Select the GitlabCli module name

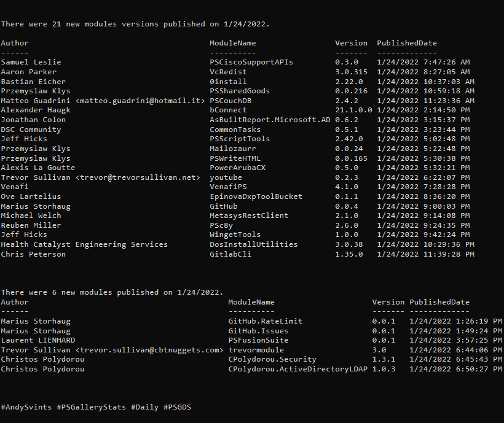(230, 254)
